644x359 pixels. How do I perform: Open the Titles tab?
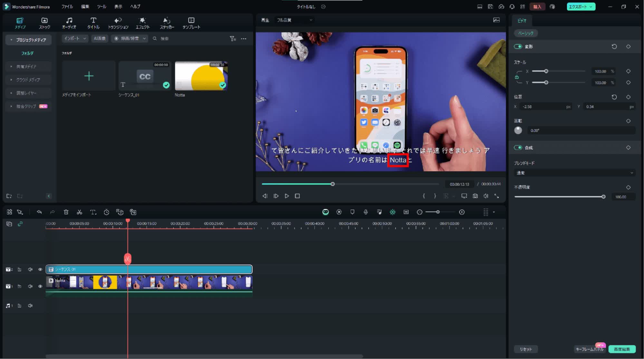(x=93, y=23)
